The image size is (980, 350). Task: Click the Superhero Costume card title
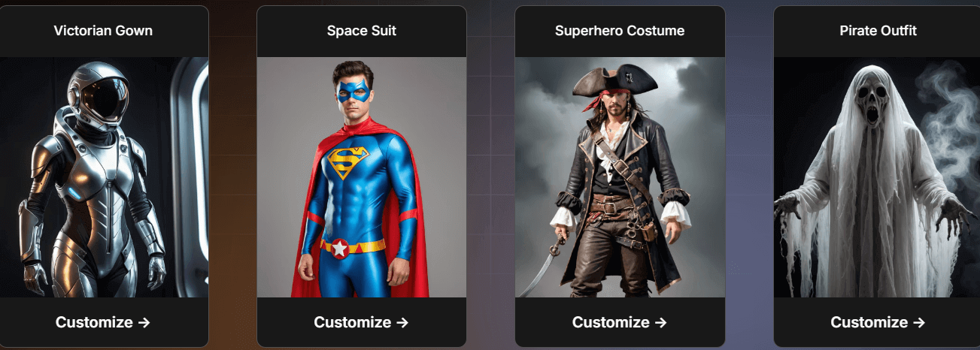coord(620,31)
